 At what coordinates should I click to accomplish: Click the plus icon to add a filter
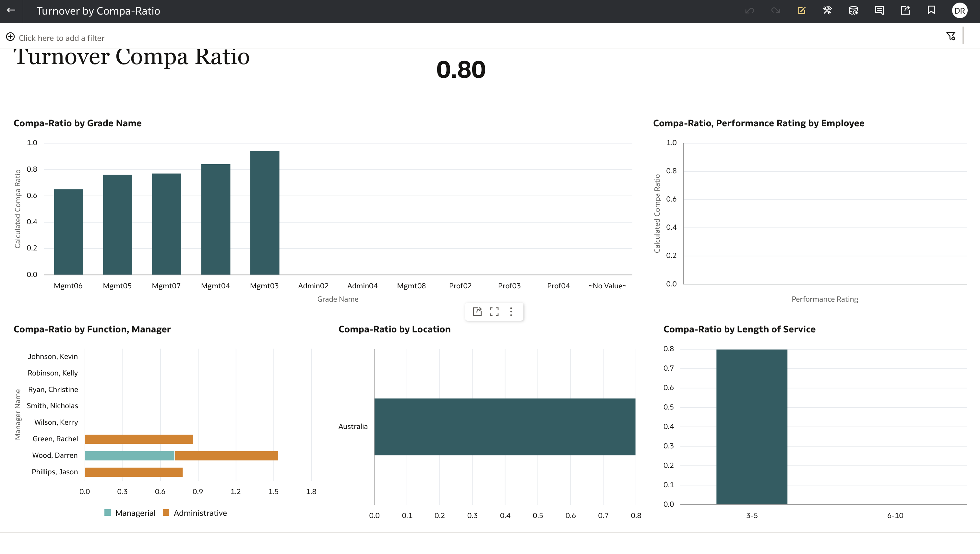pos(10,37)
